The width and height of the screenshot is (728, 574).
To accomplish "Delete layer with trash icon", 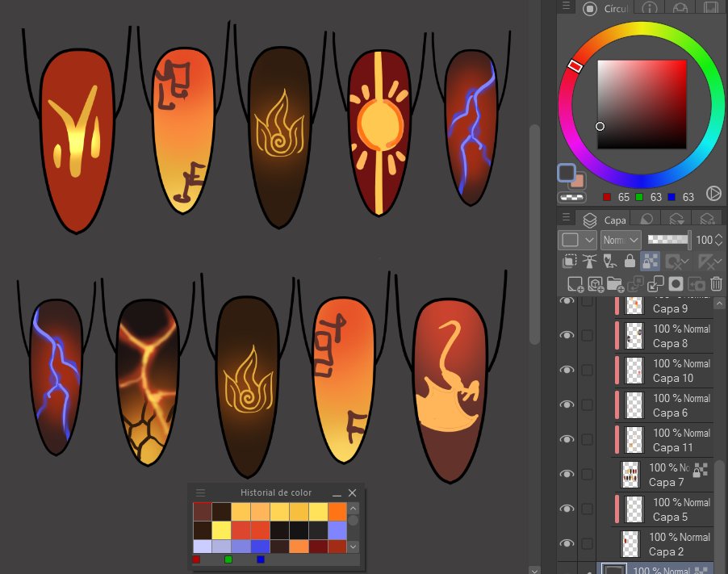I will pos(717,283).
